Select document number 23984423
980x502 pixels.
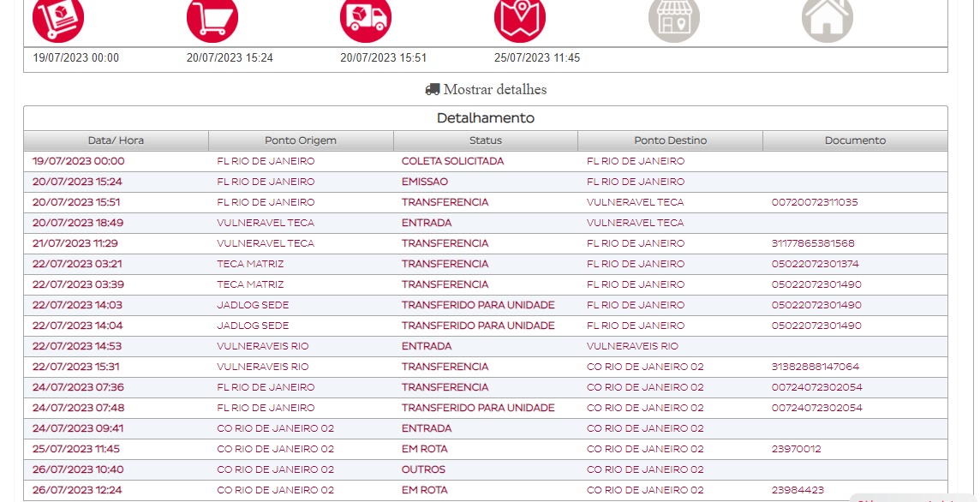point(798,492)
